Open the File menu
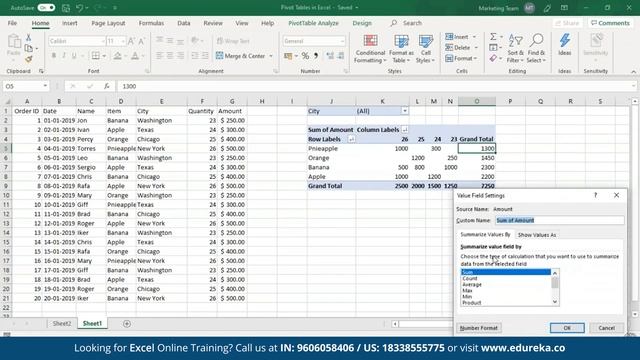 pyautogui.click(x=12, y=23)
